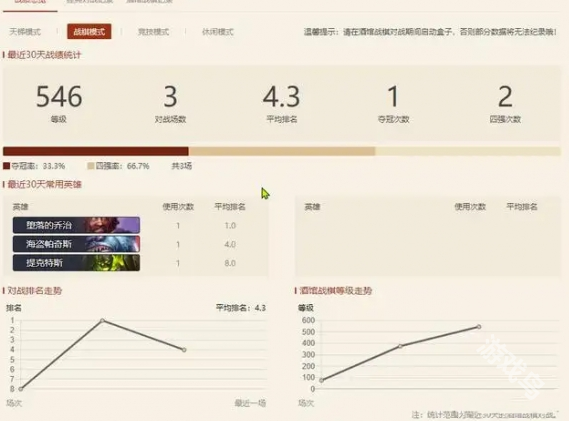Click the lowest point on the rating trend chart
Image resolution: width=569 pixels, height=421 pixels.
[322, 380]
